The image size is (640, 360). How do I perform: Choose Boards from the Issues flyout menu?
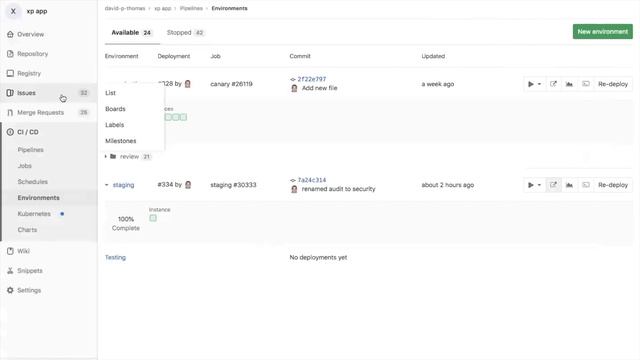tap(115, 109)
